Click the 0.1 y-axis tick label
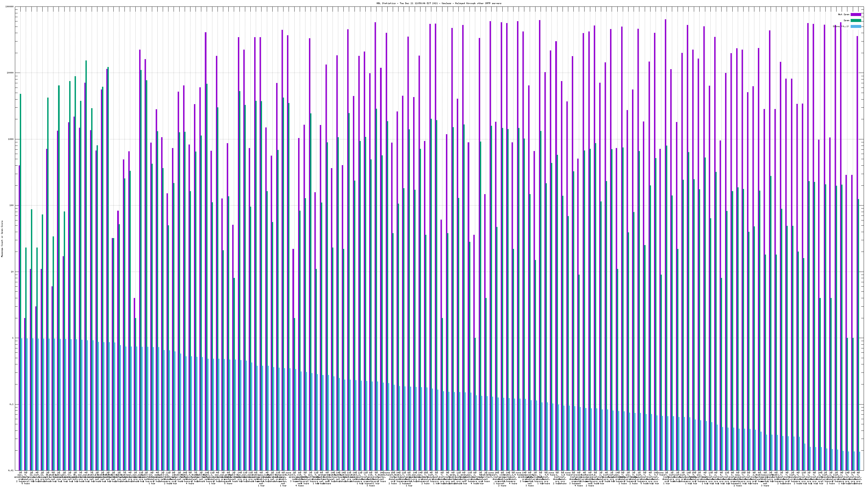The height and width of the screenshot is (488, 868). [x=12, y=404]
